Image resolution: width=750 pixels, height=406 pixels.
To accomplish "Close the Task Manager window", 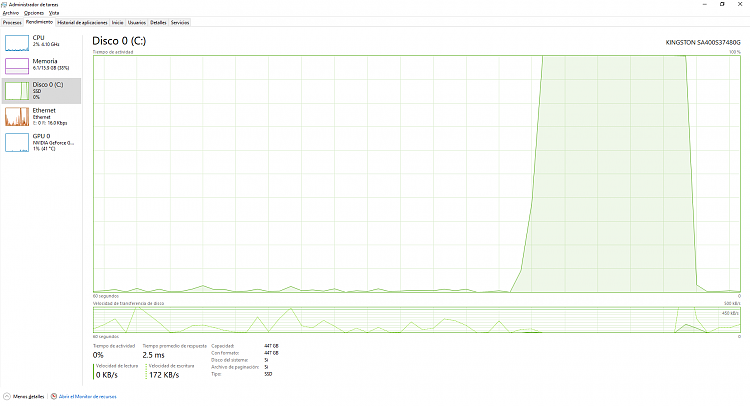I will point(740,4).
